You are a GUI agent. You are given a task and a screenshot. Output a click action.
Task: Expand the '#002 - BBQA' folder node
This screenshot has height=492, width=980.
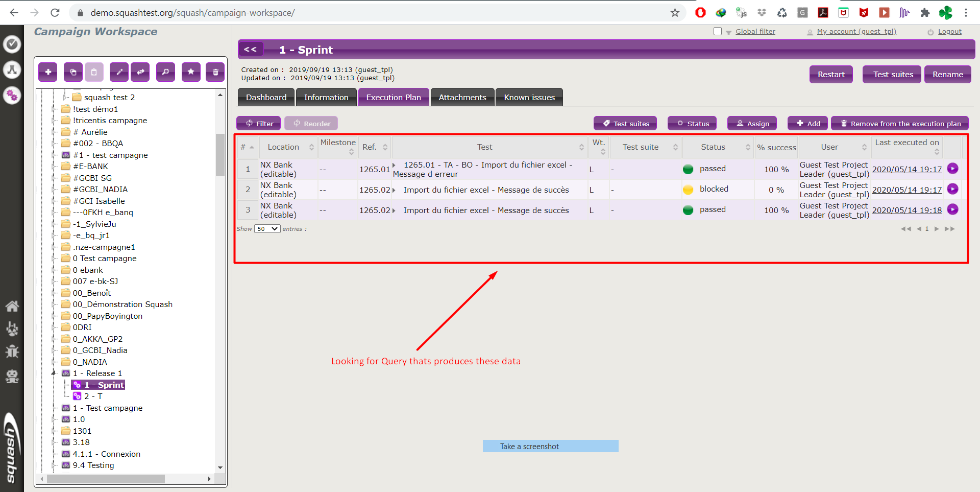point(54,144)
